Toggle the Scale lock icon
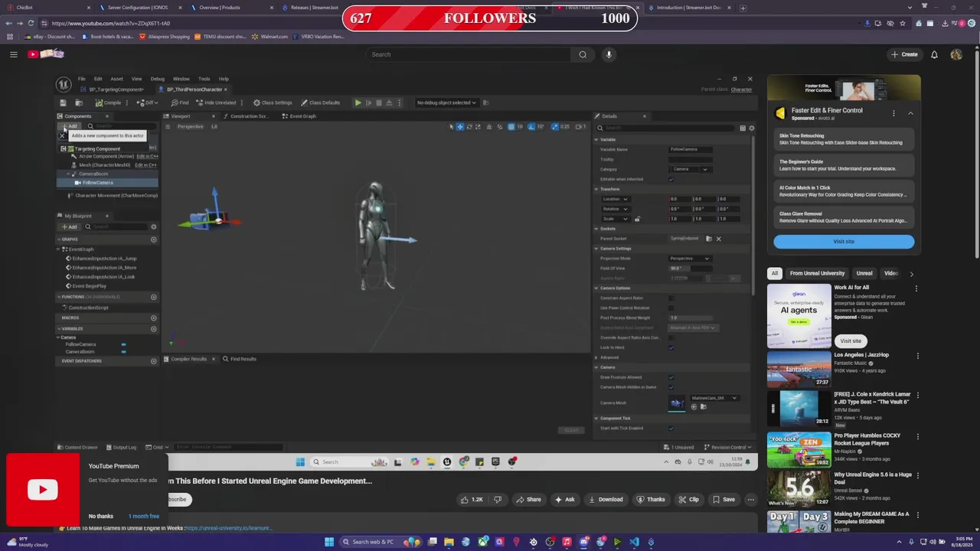This screenshot has width=980, height=551. pyautogui.click(x=637, y=219)
